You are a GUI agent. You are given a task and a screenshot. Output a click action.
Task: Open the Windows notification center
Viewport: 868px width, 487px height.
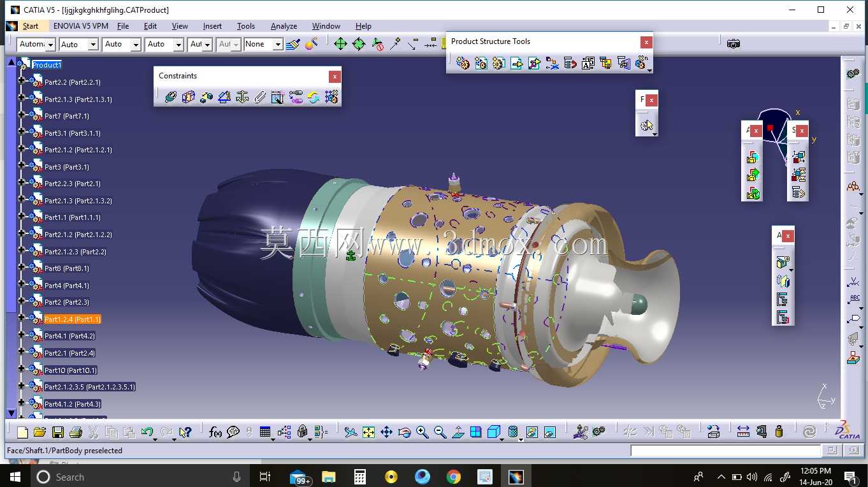click(x=850, y=477)
